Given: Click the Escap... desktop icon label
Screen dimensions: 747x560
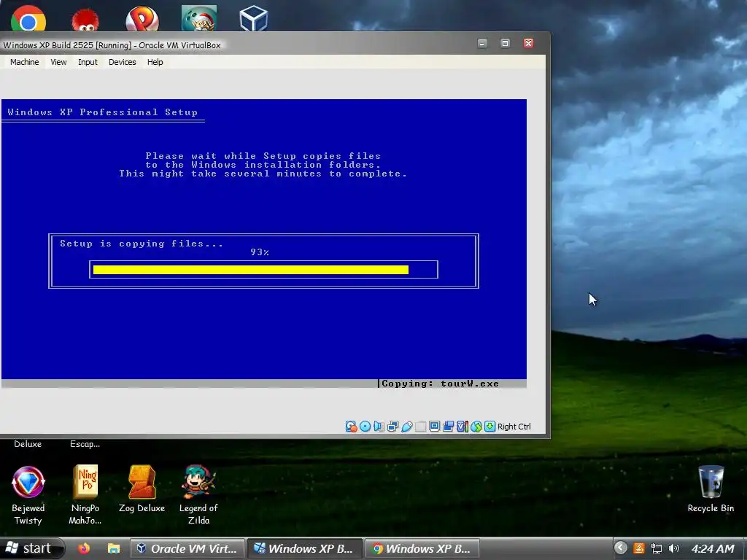Looking at the screenshot, I should tap(85, 444).
